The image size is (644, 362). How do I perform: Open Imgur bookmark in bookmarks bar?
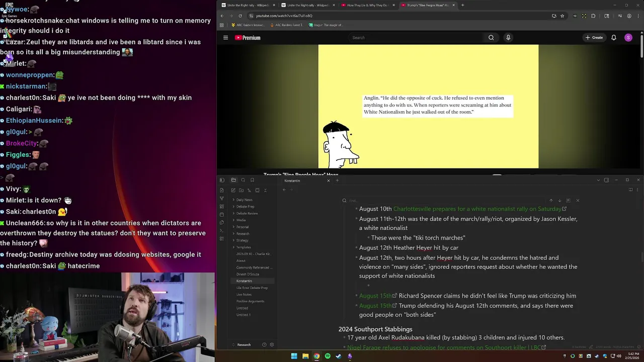[326, 25]
